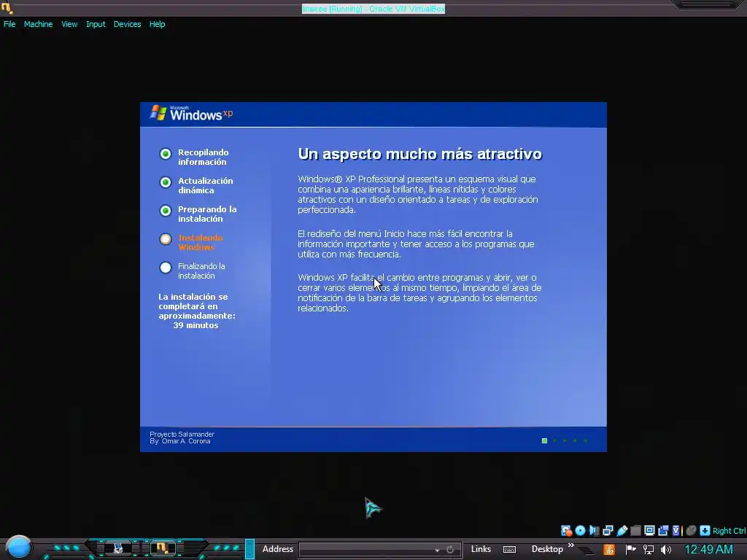This screenshot has width=747, height=560.
Task: Click the '39 minutos' time estimate
Action: click(196, 325)
